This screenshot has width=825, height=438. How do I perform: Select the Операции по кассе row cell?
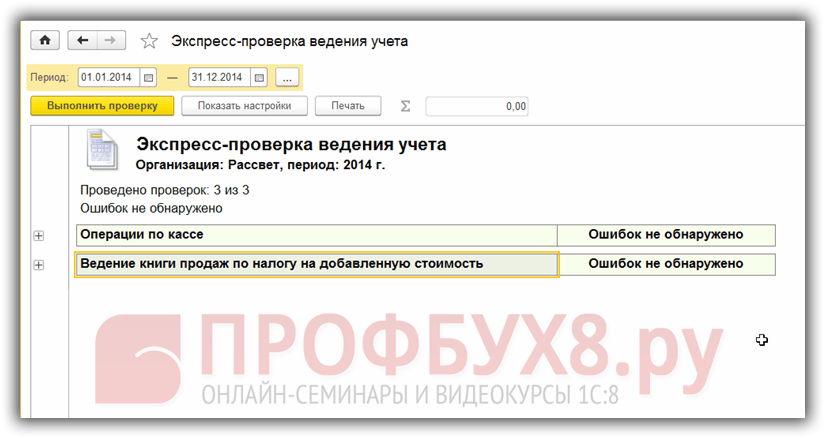click(316, 235)
